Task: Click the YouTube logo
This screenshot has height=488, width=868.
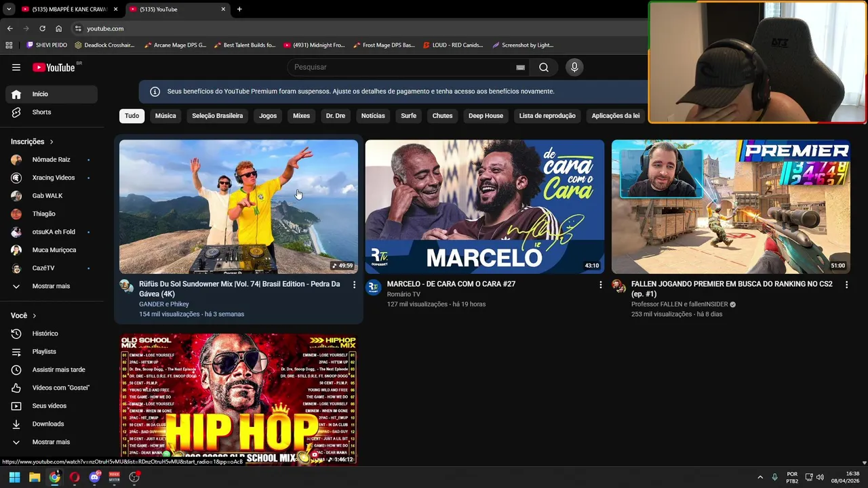Action: coord(54,67)
